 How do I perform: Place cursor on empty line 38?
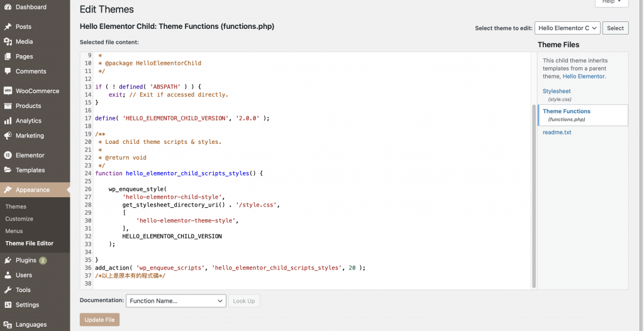click(x=312, y=283)
